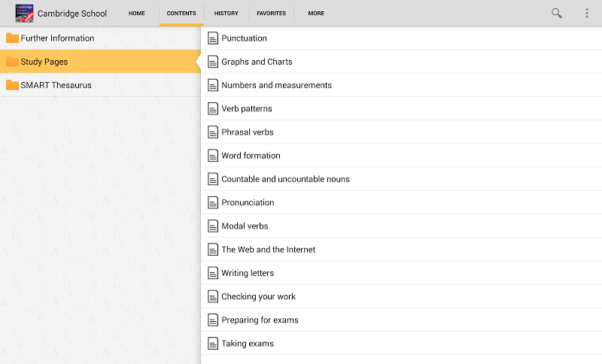This screenshot has height=364, width=602.
Task: Switch to the History tab
Action: 226,14
